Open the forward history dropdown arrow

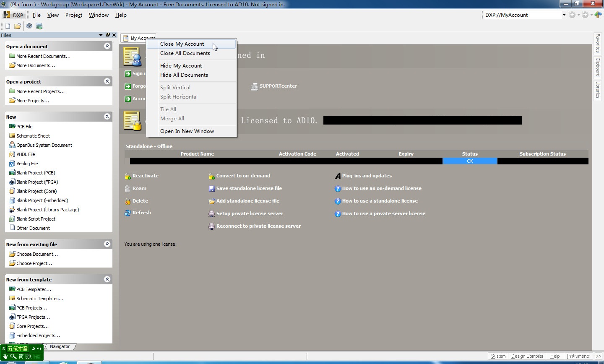pos(591,15)
